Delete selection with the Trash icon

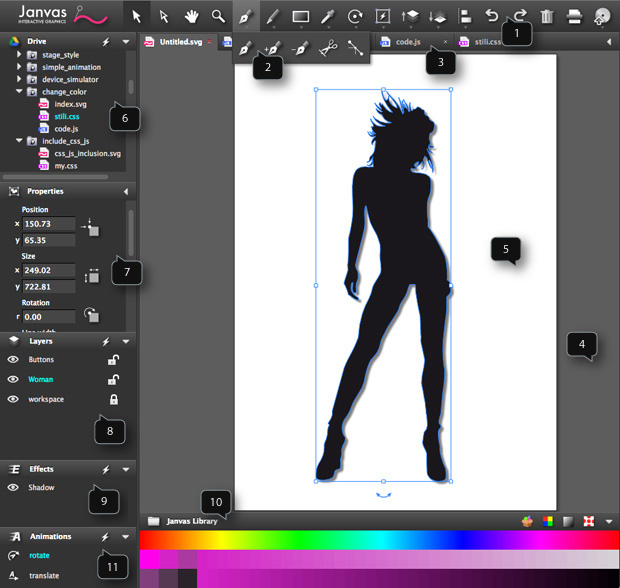click(x=546, y=16)
